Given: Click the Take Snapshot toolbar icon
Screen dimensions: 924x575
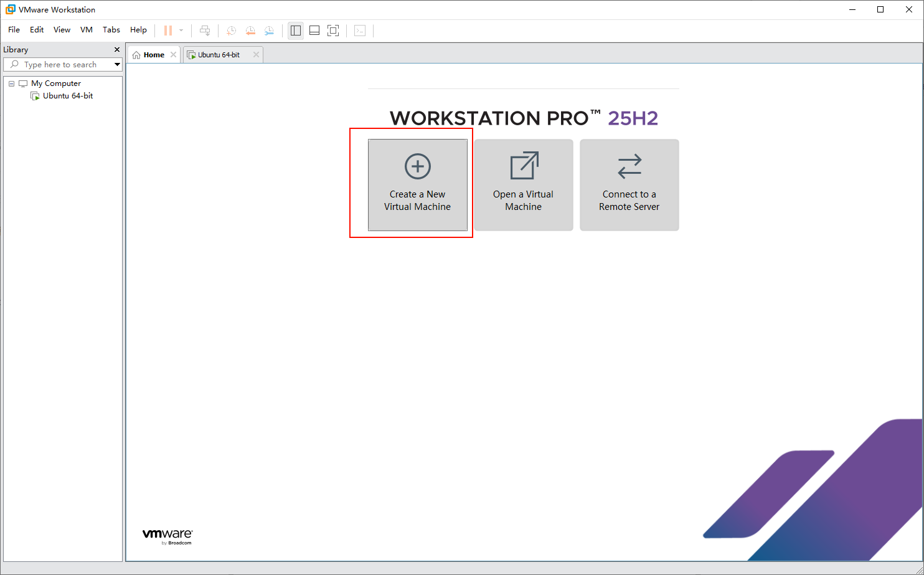Looking at the screenshot, I should [x=231, y=31].
